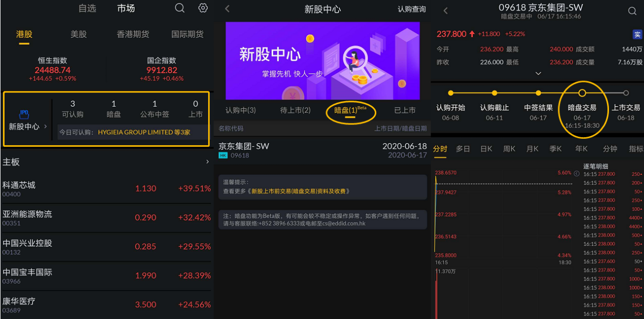Tap the 新股中心 purple banner
The width and height of the screenshot is (644, 319).
pos(323,60)
